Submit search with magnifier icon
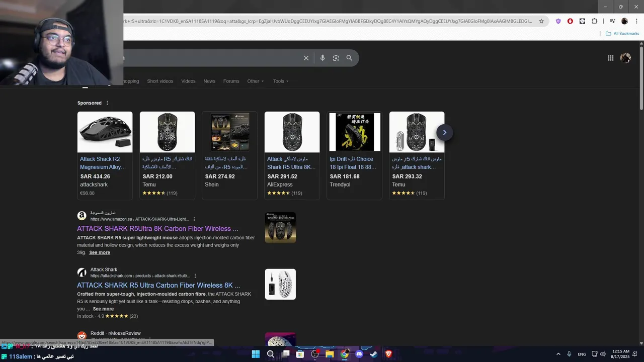This screenshot has width=644, height=362. click(349, 58)
